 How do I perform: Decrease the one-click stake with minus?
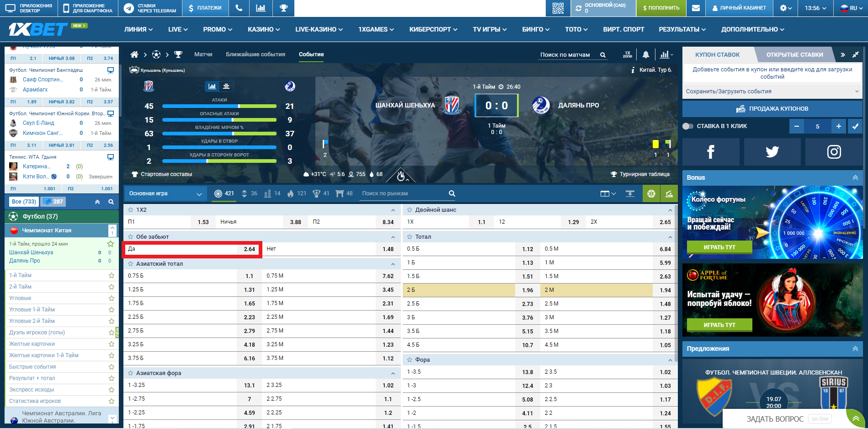coord(796,126)
